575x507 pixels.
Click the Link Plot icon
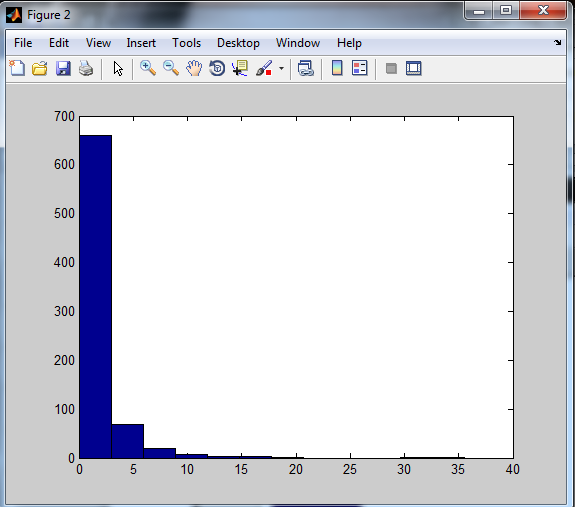pos(305,68)
